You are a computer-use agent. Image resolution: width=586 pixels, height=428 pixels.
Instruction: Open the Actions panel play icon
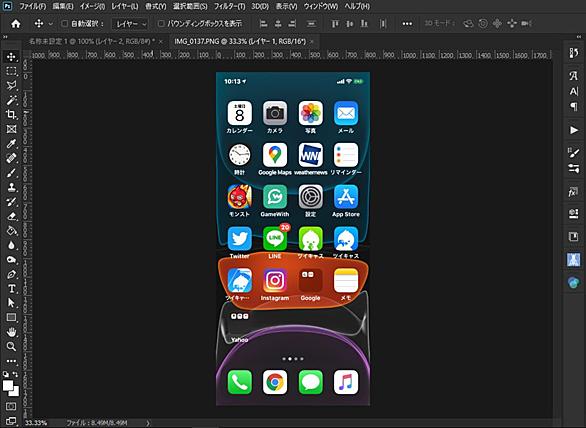574,130
